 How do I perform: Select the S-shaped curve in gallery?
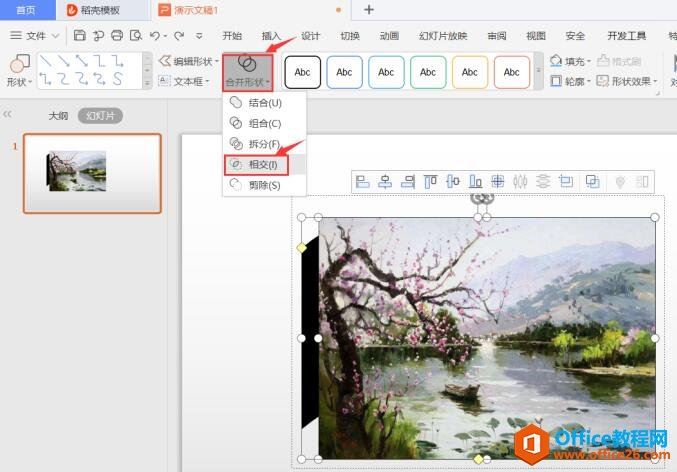pos(117,79)
